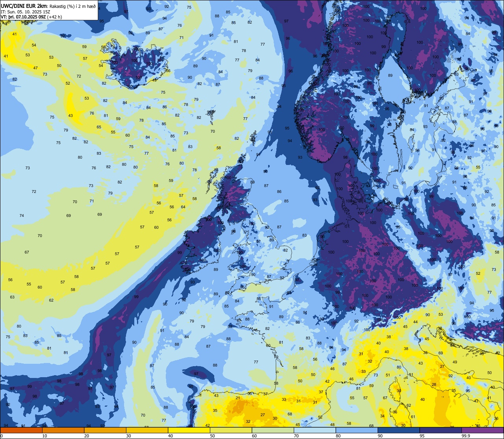
Task: Click the dark orange 0–10 legend swatch
Action: [x=21, y=430]
